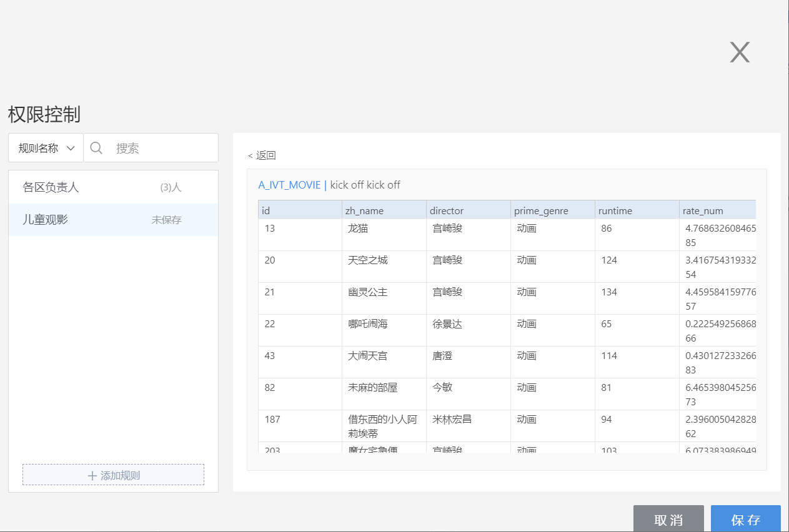Click id cell 187

pos(300,426)
